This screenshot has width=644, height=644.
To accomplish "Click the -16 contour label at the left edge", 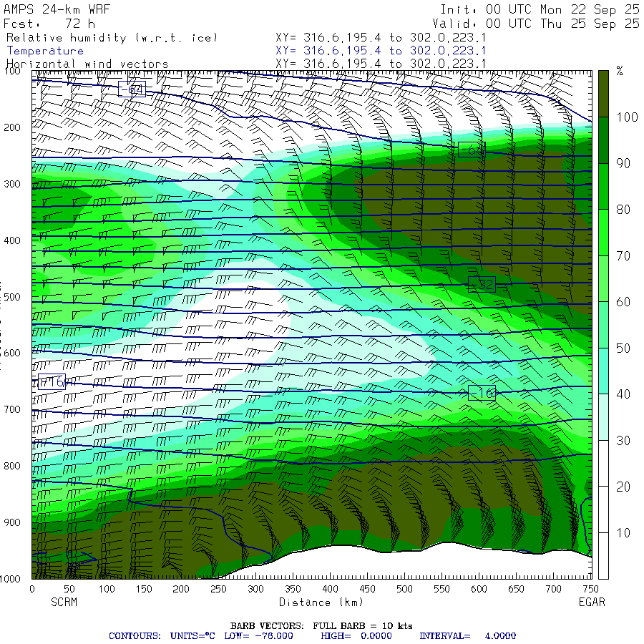I will tap(52, 382).
